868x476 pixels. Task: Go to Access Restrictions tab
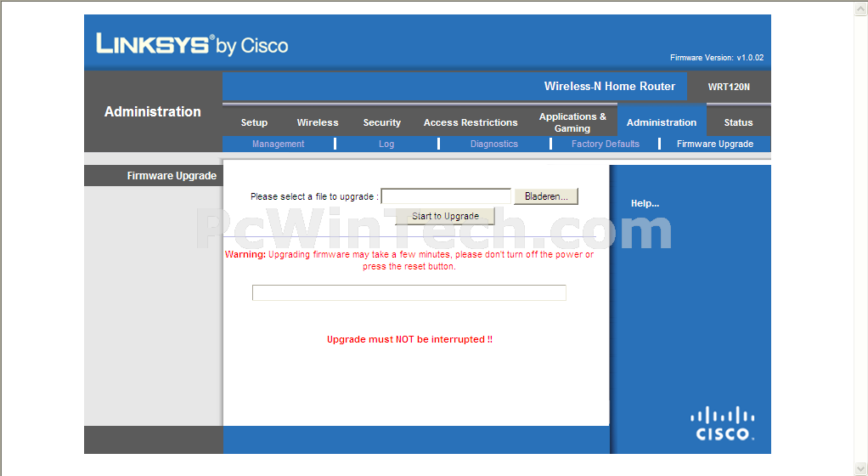click(471, 122)
